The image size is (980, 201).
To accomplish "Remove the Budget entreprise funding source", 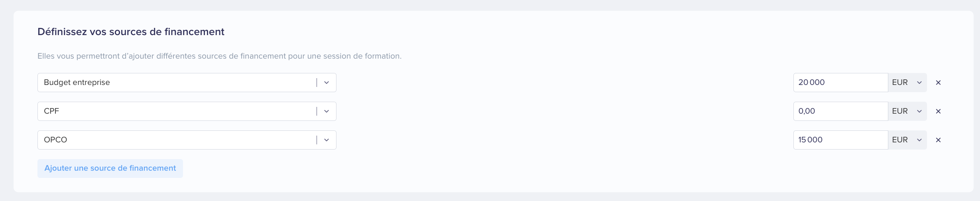I will point(938,83).
